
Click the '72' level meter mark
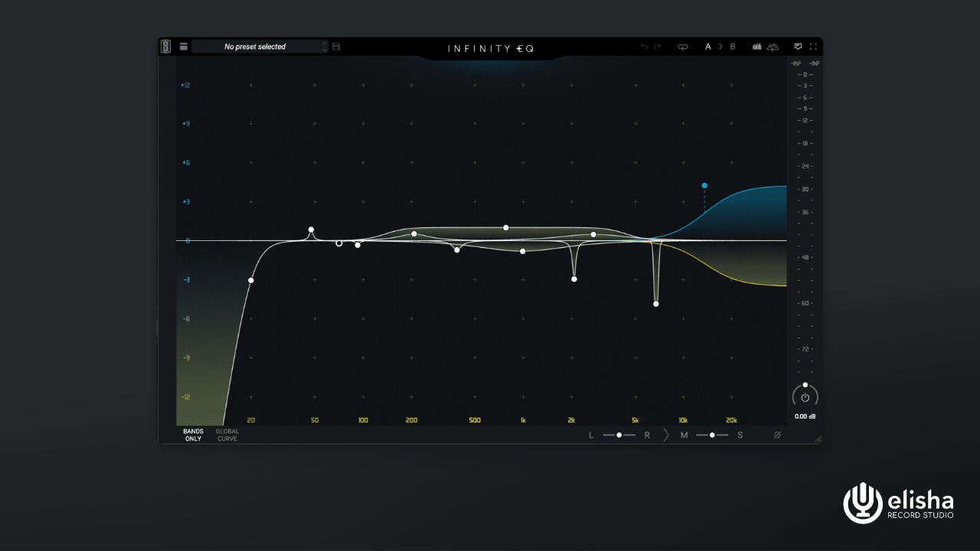click(805, 349)
